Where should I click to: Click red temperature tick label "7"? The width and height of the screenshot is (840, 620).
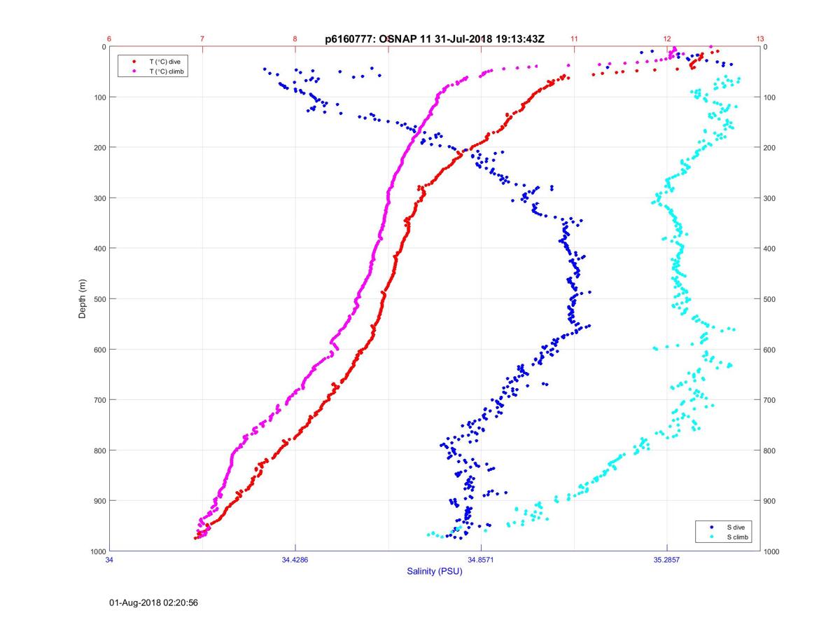202,39
